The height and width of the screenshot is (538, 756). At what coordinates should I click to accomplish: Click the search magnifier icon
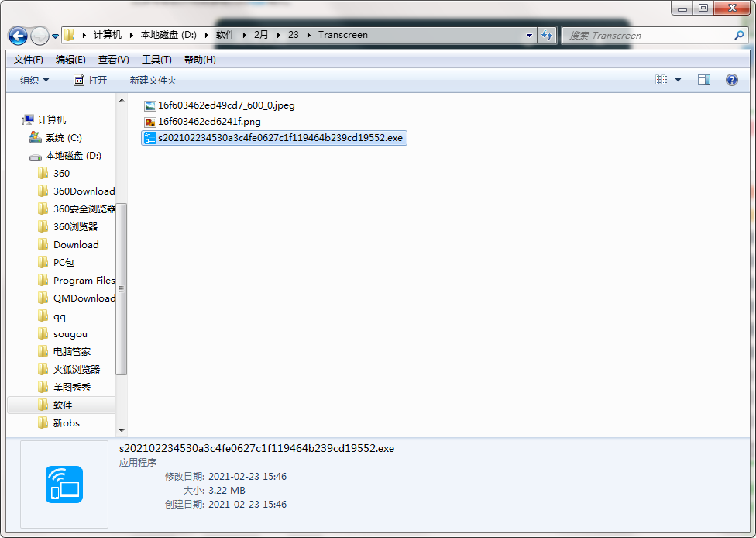[x=739, y=35]
